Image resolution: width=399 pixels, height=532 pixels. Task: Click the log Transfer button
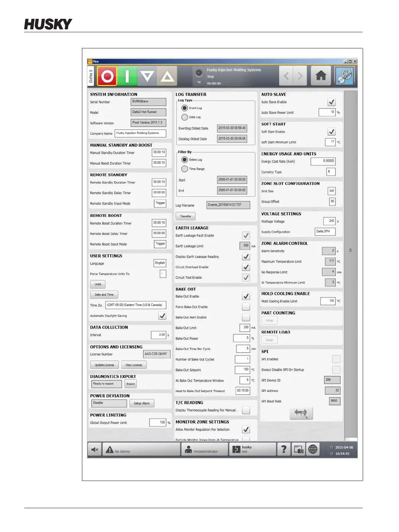(x=185, y=216)
